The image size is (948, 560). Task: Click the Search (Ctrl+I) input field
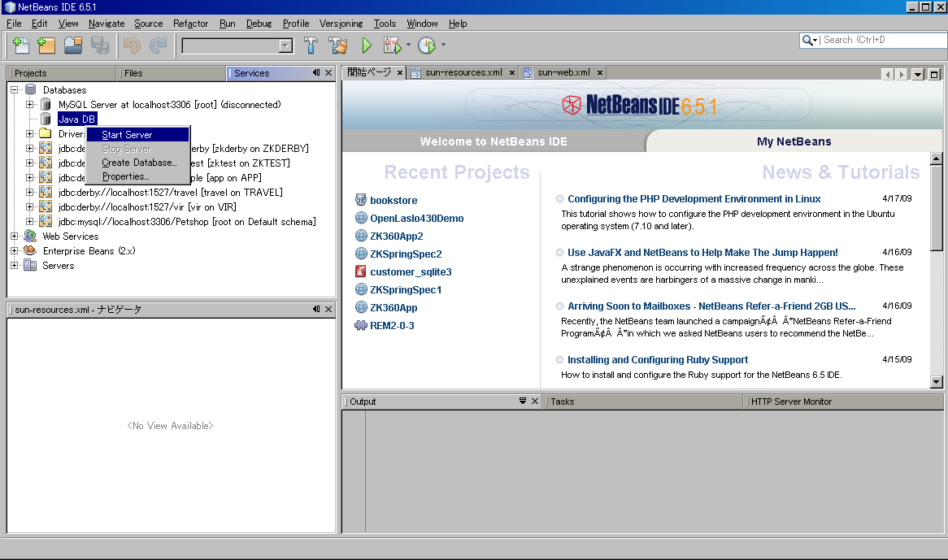coord(883,40)
